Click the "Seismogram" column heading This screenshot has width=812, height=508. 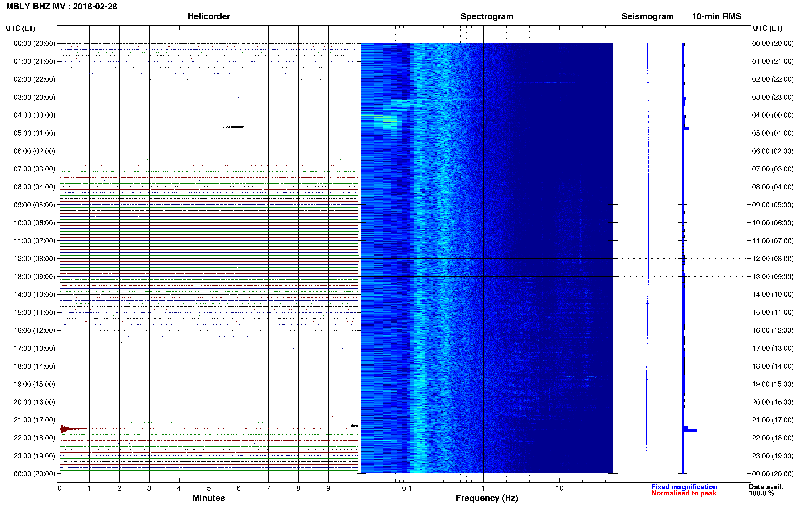point(648,16)
